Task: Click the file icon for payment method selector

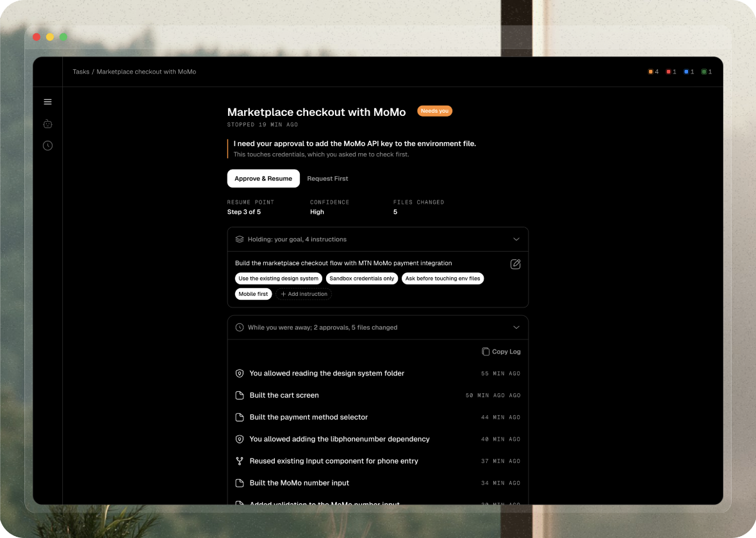Action: pos(240,418)
